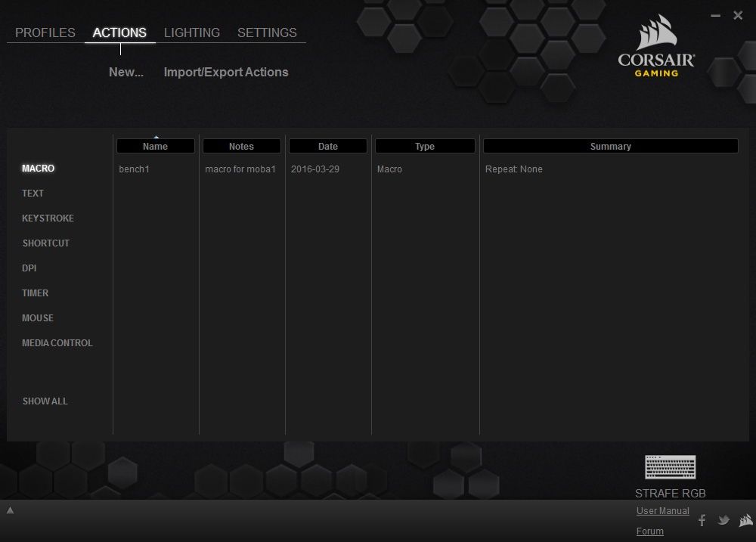Select the STRAFE RGB keyboard device icon

point(670,466)
